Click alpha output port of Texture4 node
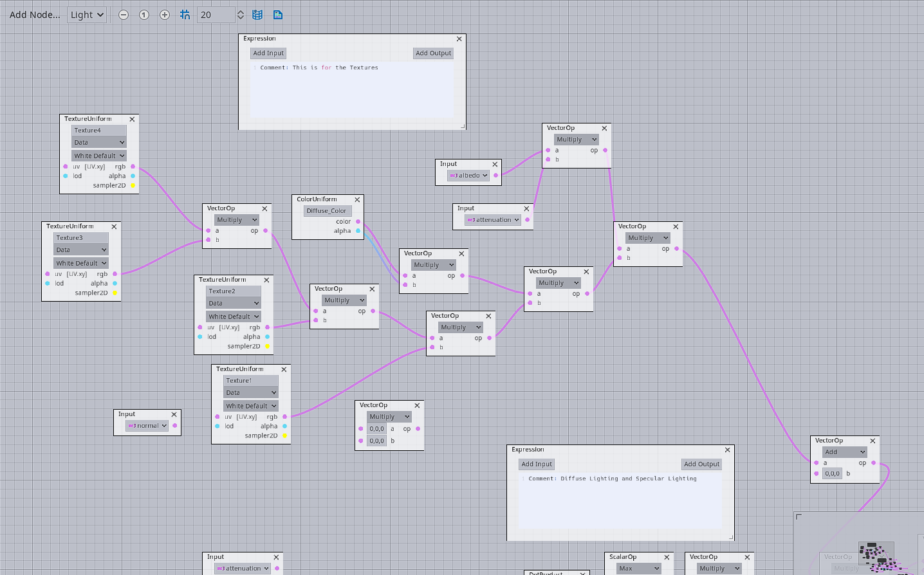 pos(133,176)
